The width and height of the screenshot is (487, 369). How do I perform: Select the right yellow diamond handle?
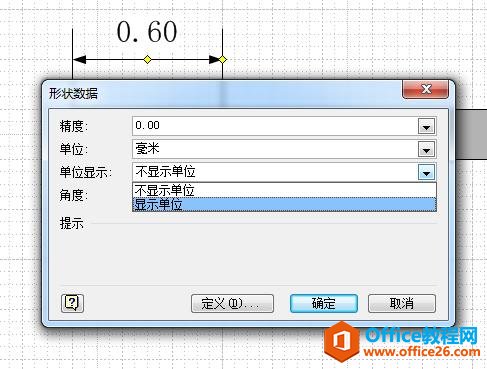[x=223, y=60]
